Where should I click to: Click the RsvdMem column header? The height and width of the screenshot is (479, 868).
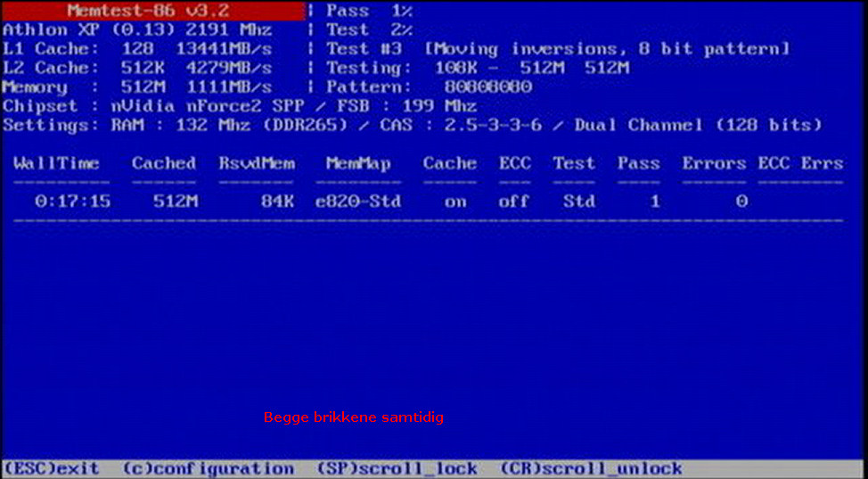tap(257, 163)
